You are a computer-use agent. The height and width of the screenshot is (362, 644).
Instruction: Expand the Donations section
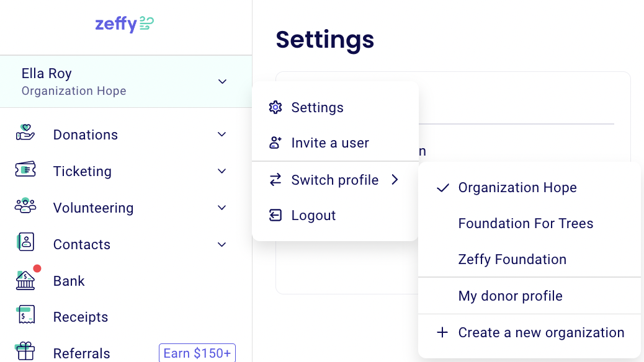(221, 135)
